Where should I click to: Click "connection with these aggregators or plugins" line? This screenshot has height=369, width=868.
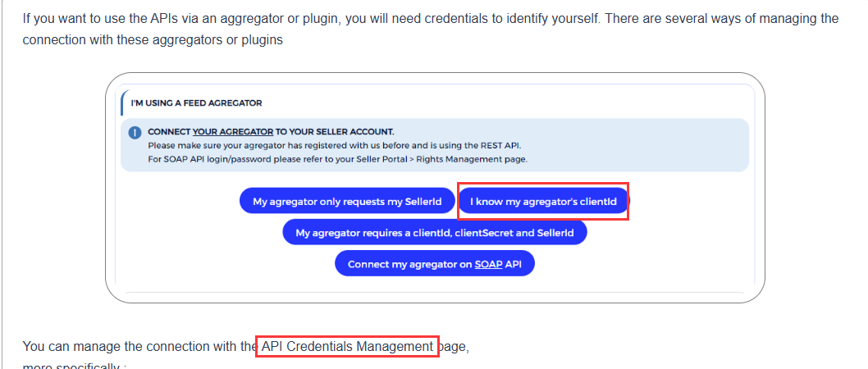click(x=153, y=40)
